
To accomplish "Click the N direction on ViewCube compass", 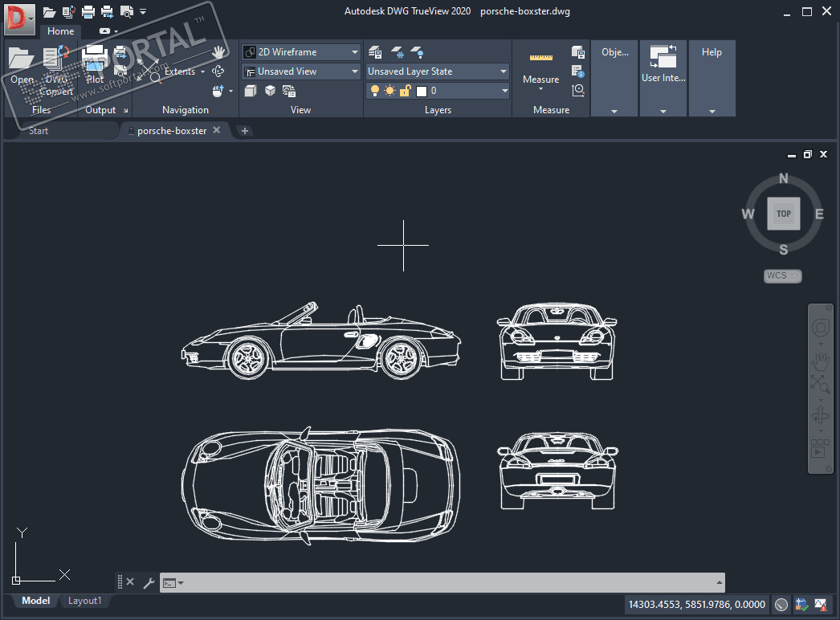I will coord(784,178).
